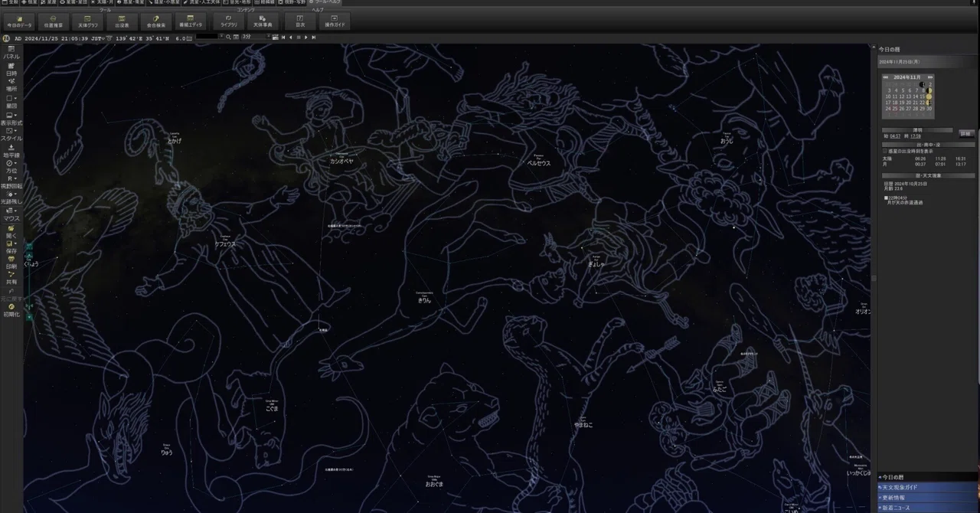This screenshot has height=513, width=980.
Task: Open the 今日のデータ tool
Action: 19,21
